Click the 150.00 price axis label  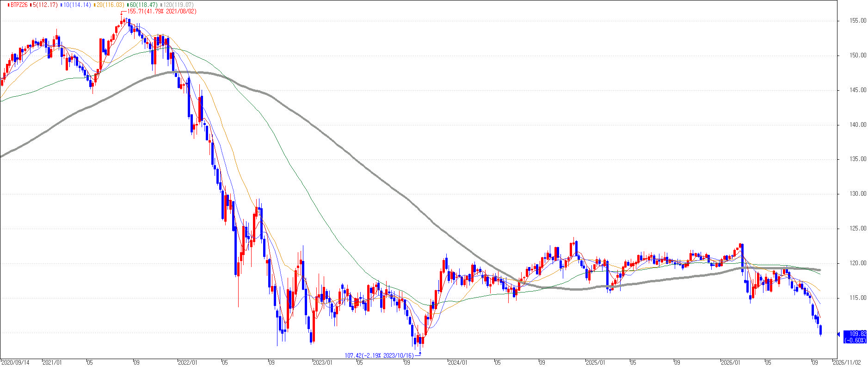coord(858,56)
